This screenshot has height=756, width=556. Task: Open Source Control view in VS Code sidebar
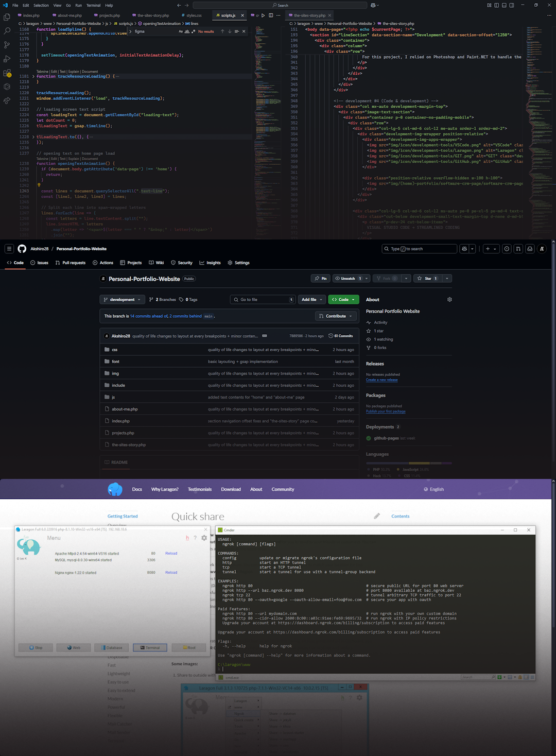click(7, 44)
